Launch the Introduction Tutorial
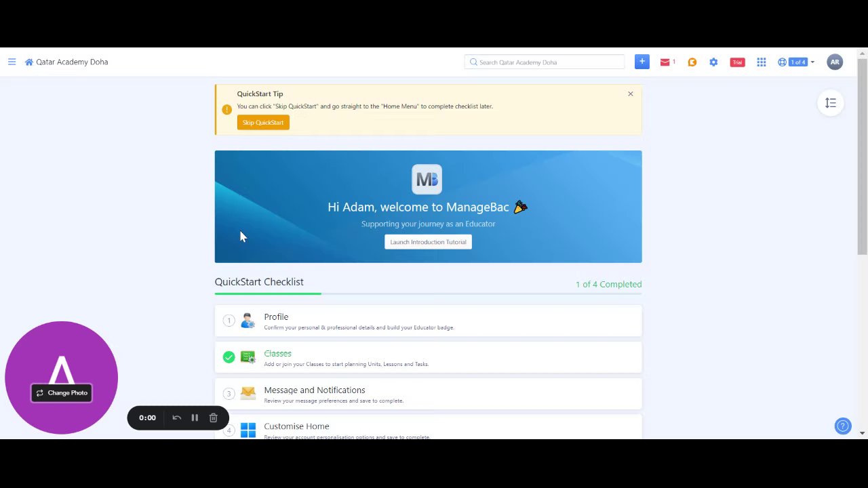Screen dimensions: 868x488 coord(428,242)
